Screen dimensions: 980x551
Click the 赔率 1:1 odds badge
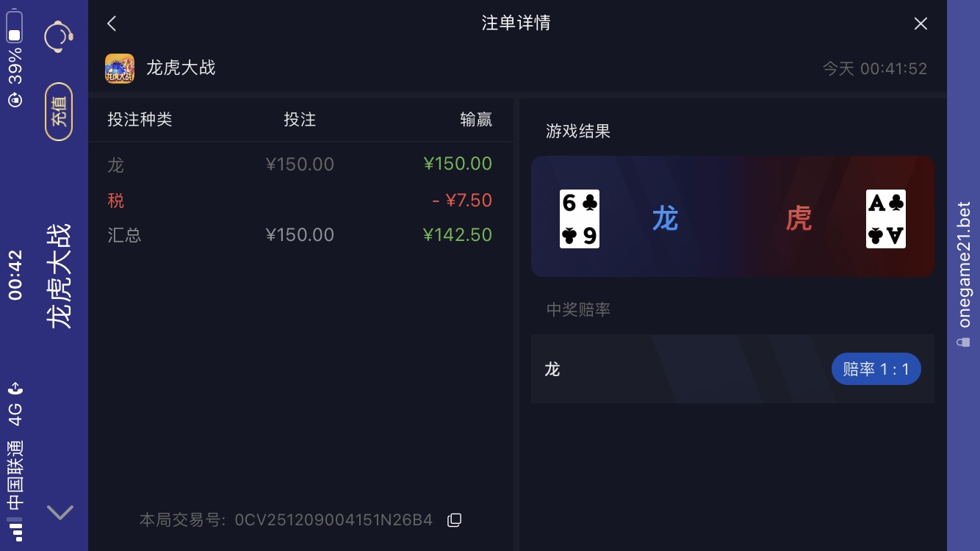[876, 369]
